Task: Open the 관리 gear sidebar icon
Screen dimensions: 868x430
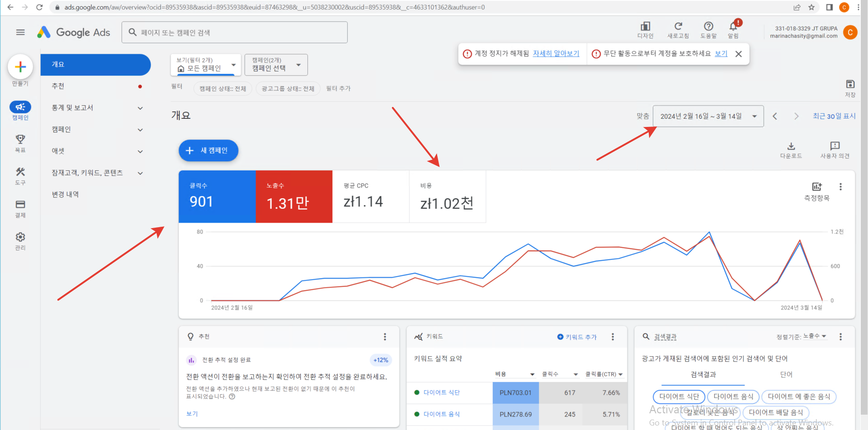Action: [x=20, y=237]
